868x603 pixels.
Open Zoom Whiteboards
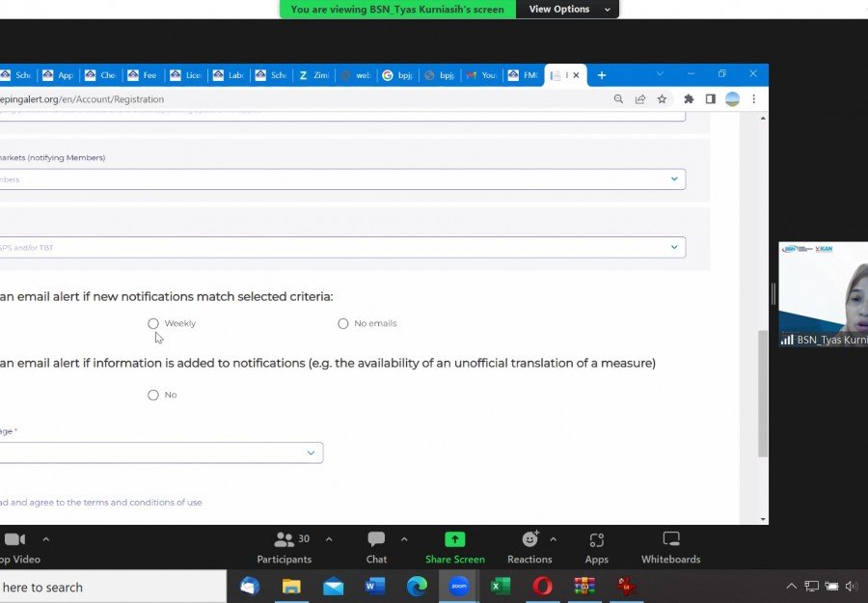click(x=671, y=546)
